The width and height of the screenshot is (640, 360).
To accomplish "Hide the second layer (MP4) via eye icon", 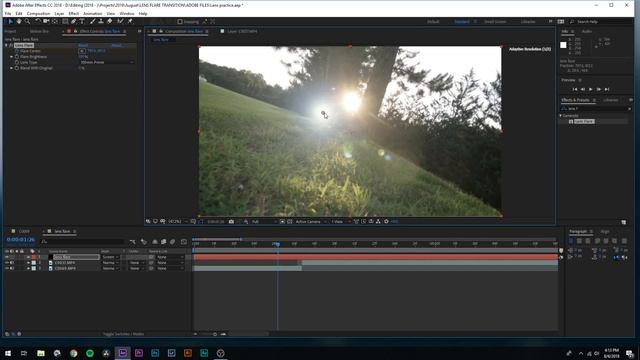I will tap(7, 263).
